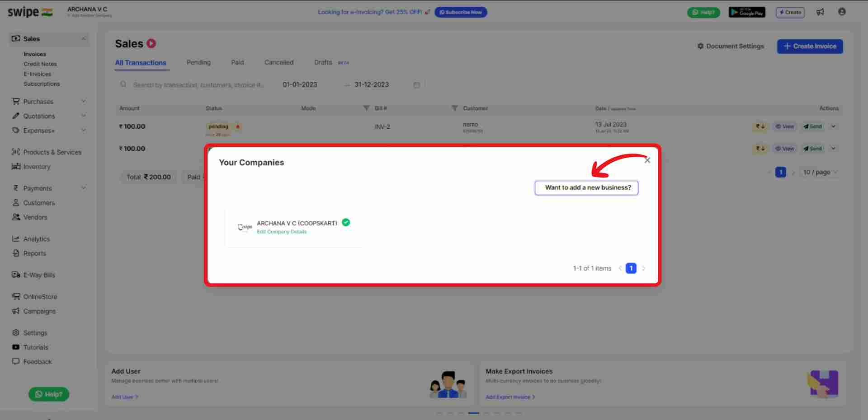Switch to the Paid tab

237,62
